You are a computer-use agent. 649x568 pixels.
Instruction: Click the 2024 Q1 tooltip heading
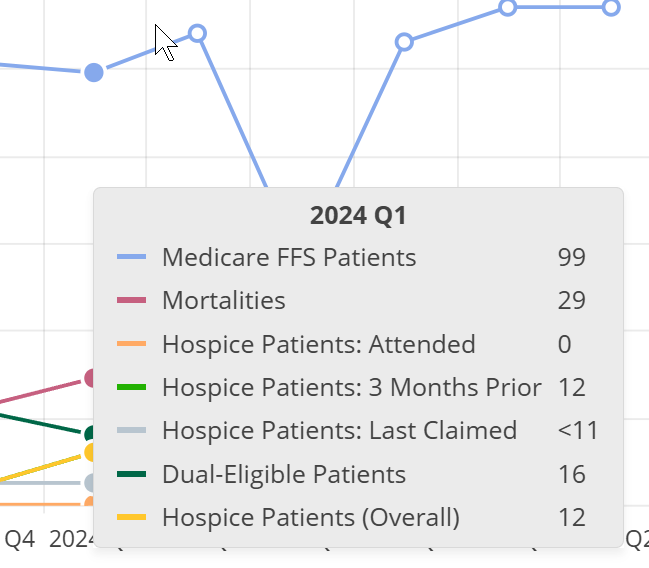click(358, 215)
